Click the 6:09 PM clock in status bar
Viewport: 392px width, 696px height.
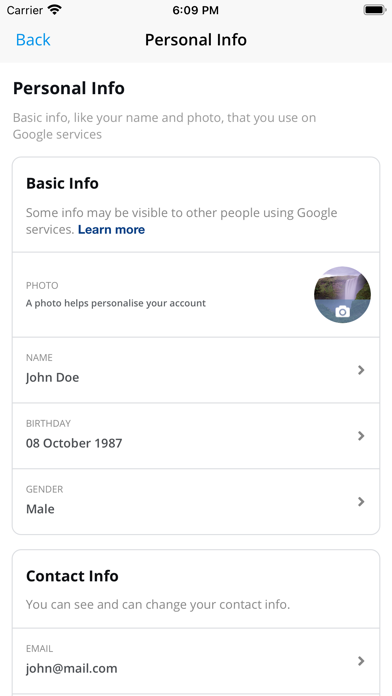(196, 10)
